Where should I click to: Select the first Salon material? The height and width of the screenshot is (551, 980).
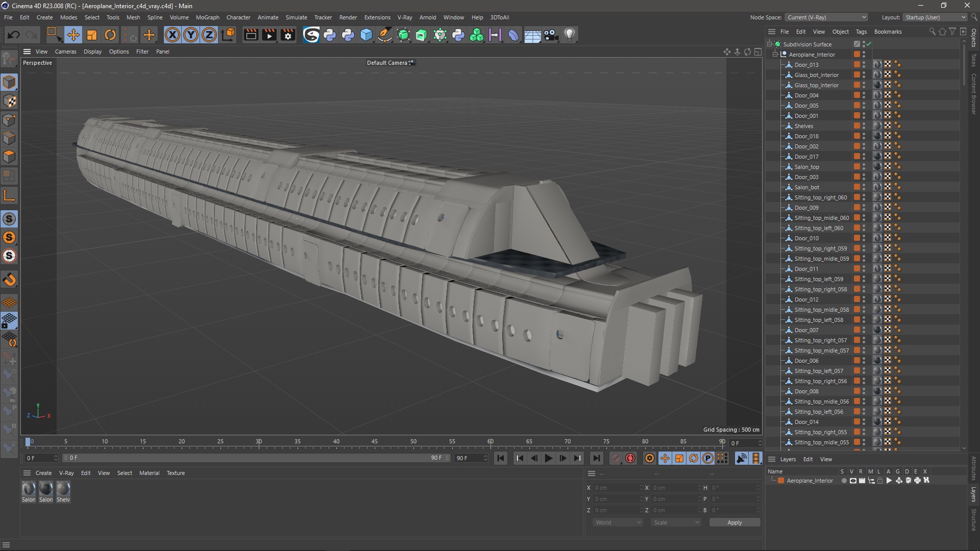[29, 492]
